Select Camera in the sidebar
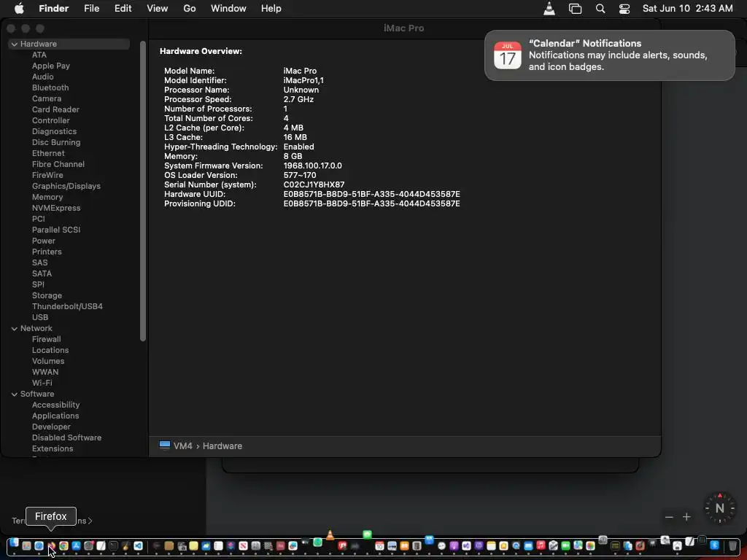 click(47, 98)
